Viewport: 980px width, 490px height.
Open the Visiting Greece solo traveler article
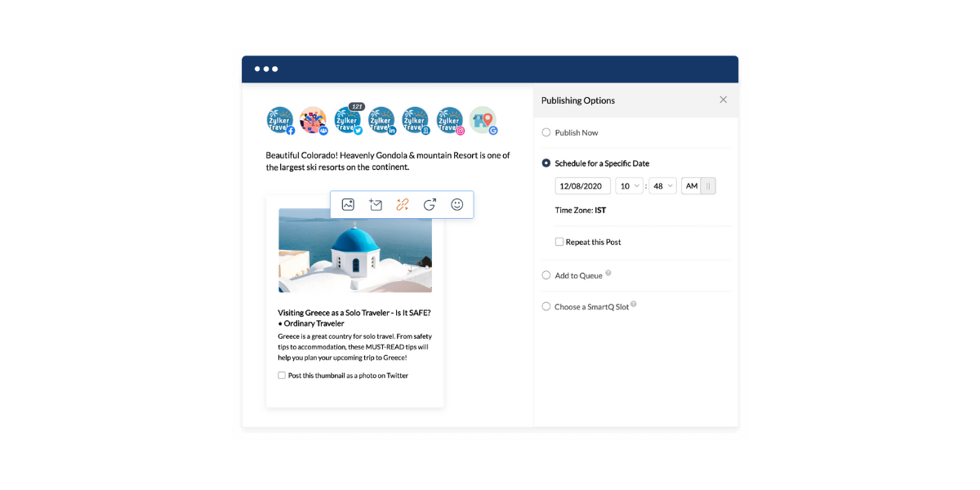[354, 312]
